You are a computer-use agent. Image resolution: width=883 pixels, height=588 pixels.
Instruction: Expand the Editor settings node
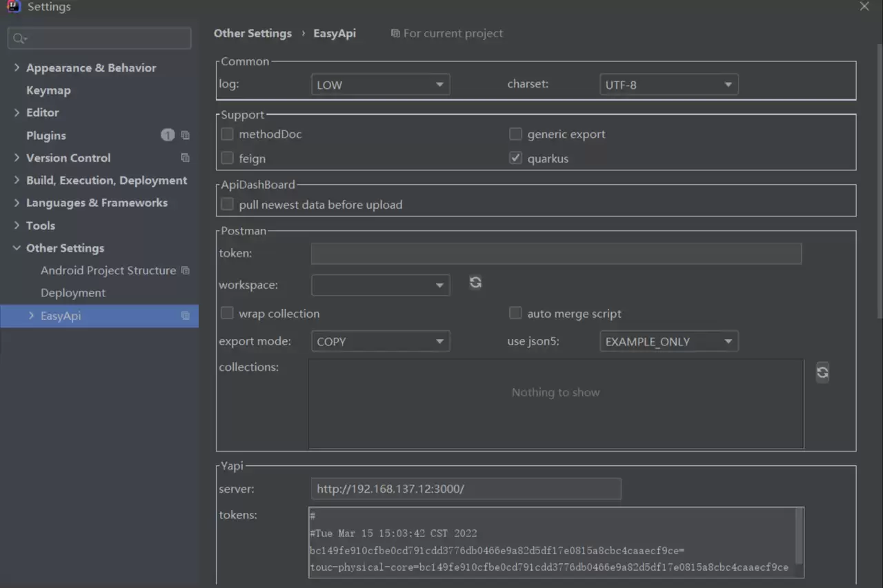coord(17,112)
